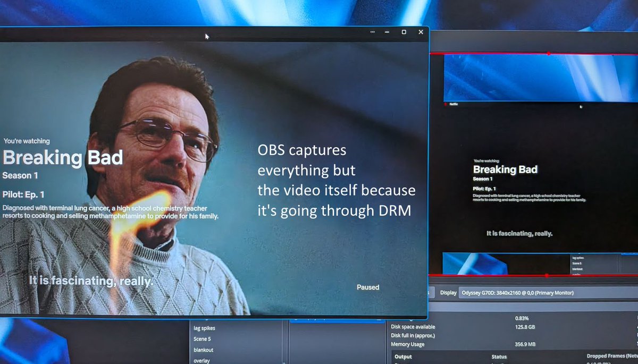Click the 'Memory Usage' stats label
The width and height of the screenshot is (638, 364).
pyautogui.click(x=409, y=344)
